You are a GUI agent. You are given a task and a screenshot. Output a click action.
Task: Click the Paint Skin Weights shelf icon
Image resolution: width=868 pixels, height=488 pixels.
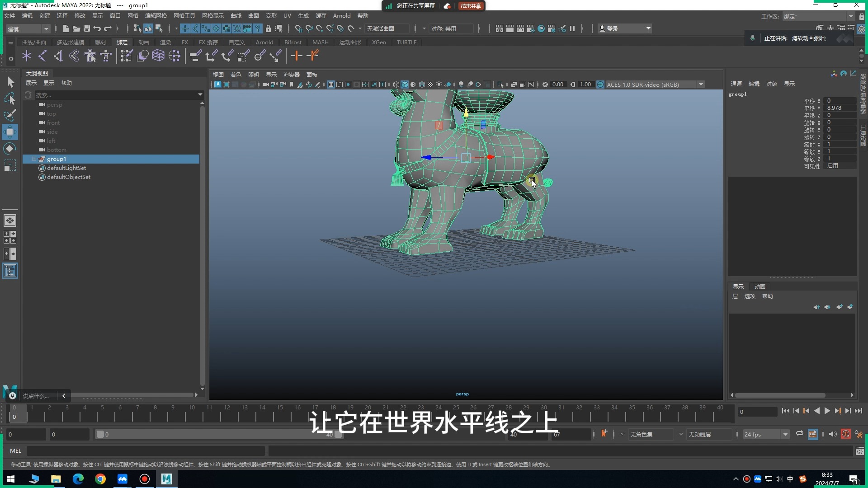pyautogui.click(x=127, y=55)
